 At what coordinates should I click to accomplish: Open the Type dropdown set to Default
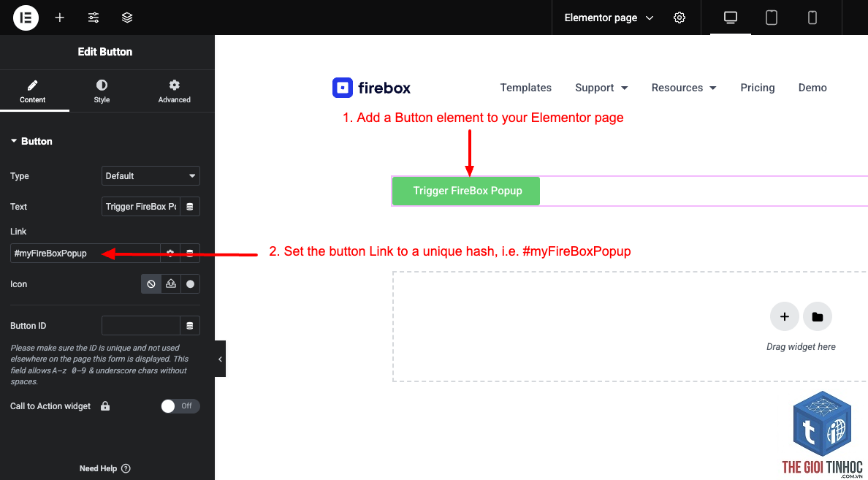pos(151,175)
